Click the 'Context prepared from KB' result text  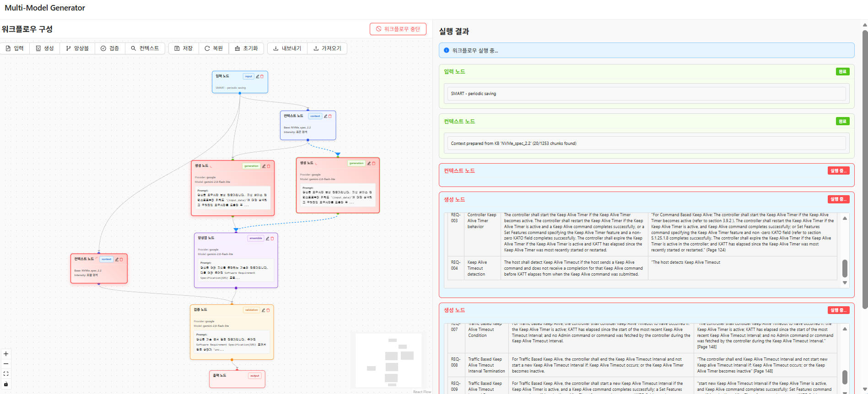point(513,144)
